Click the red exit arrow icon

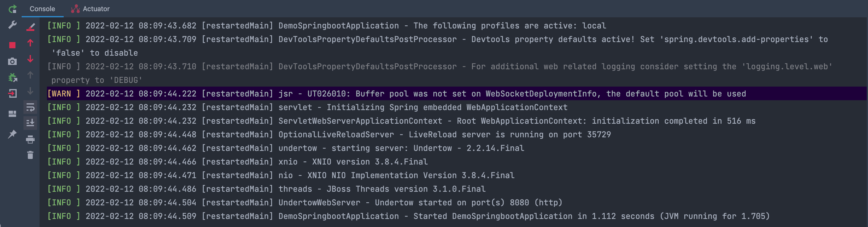pos(12,94)
